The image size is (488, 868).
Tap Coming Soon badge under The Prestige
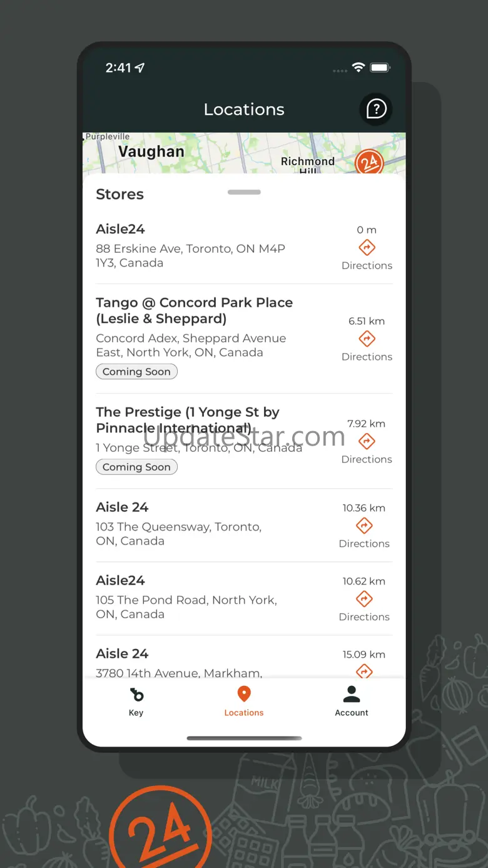pyautogui.click(x=136, y=467)
